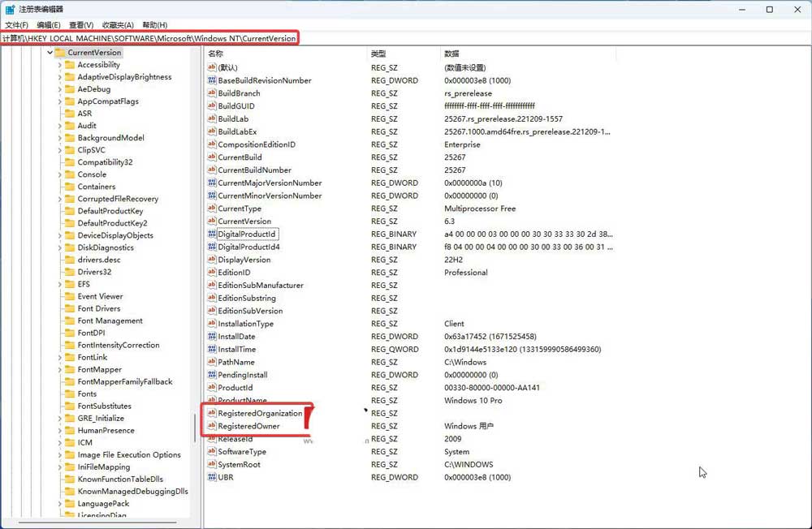Click the ProductId string value icon
Viewport: 812px width, 529px height.
pyautogui.click(x=212, y=388)
